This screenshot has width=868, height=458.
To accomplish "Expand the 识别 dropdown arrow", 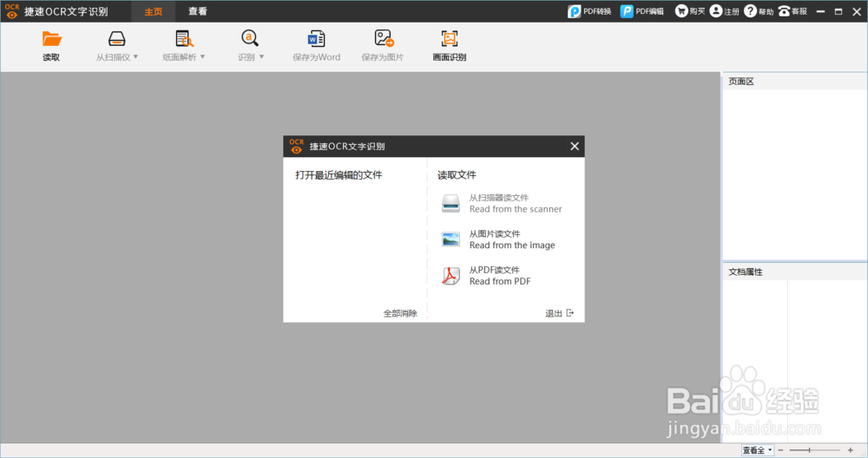I will [262, 57].
